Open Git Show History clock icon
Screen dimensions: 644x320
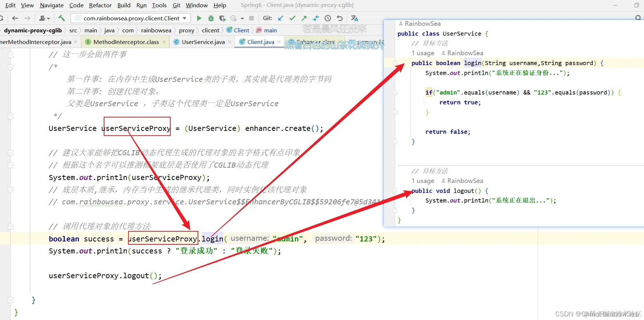pyautogui.click(x=328, y=18)
